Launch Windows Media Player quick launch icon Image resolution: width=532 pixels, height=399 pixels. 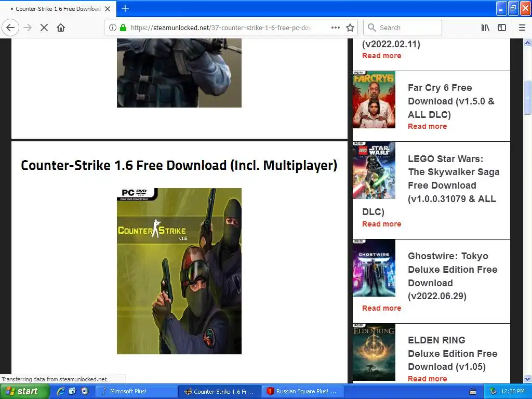pos(85,391)
